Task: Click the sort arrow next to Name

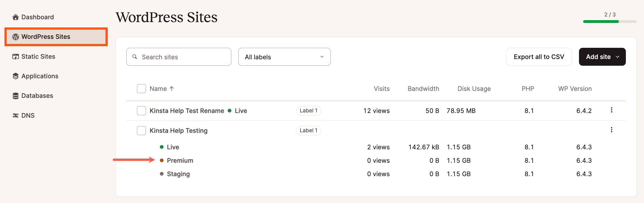Action: tap(172, 89)
